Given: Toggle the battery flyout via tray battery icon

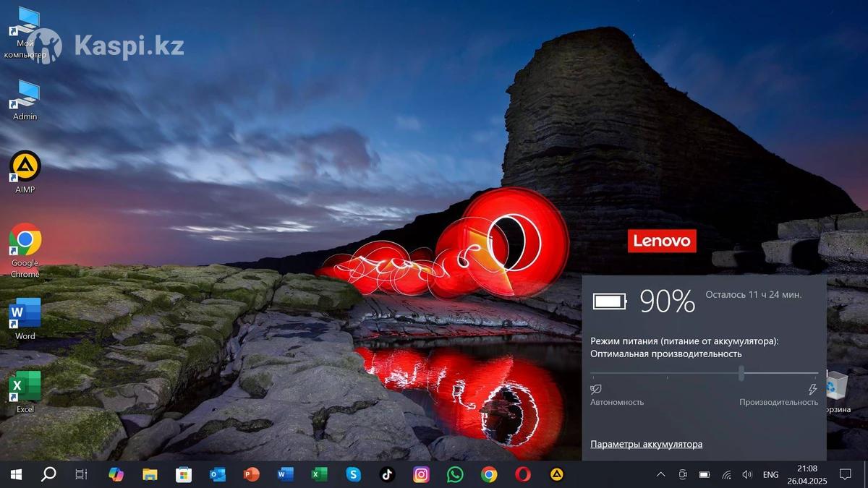Looking at the screenshot, I should pos(704,475).
